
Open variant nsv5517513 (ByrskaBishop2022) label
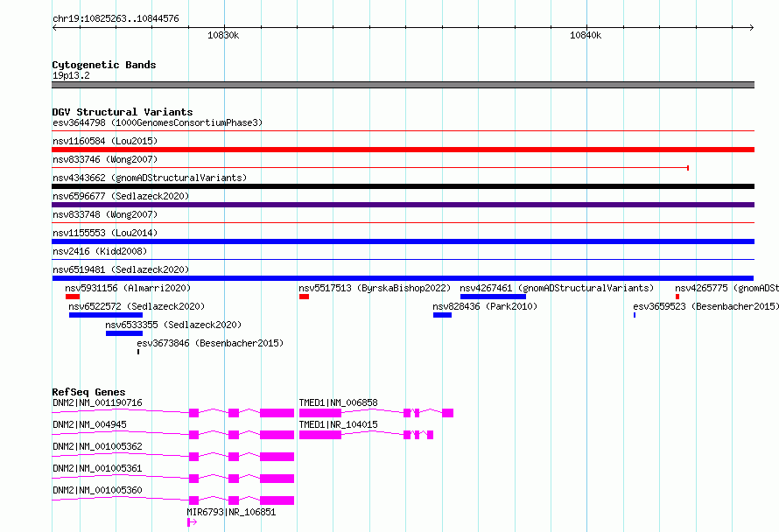point(375,288)
